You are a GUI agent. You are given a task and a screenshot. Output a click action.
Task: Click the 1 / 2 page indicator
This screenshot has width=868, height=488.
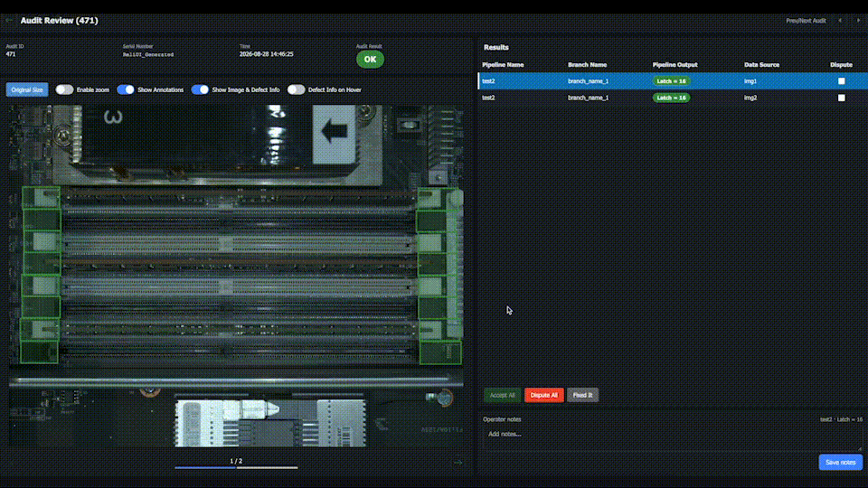coord(236,461)
